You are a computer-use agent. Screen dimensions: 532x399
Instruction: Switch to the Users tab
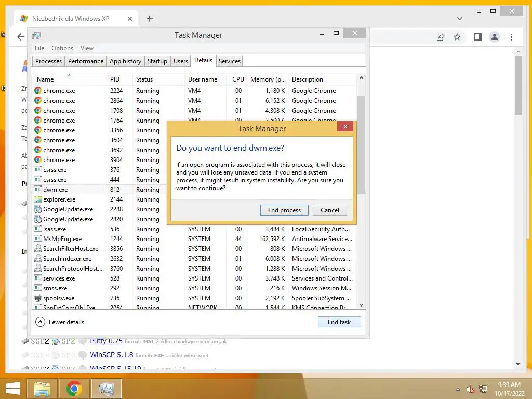click(180, 61)
